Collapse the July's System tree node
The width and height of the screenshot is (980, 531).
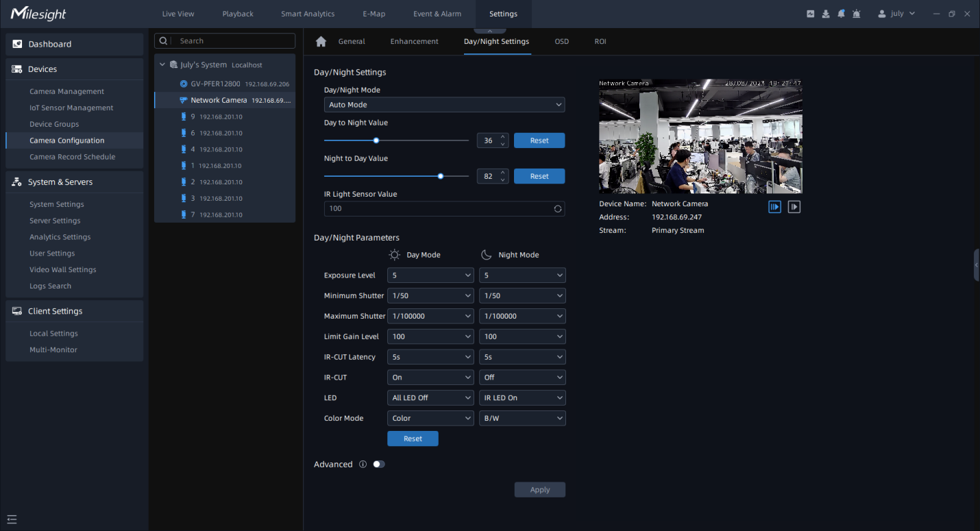click(162, 65)
